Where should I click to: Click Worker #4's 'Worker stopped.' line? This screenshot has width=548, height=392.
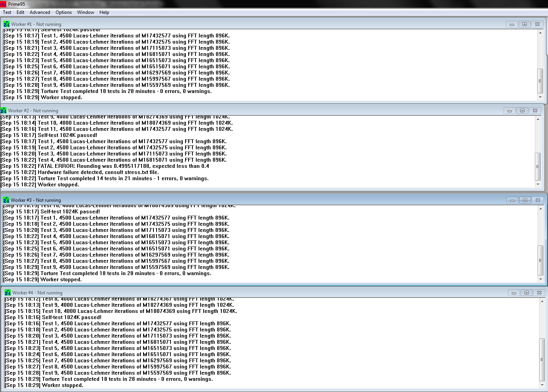pyautogui.click(x=44, y=385)
